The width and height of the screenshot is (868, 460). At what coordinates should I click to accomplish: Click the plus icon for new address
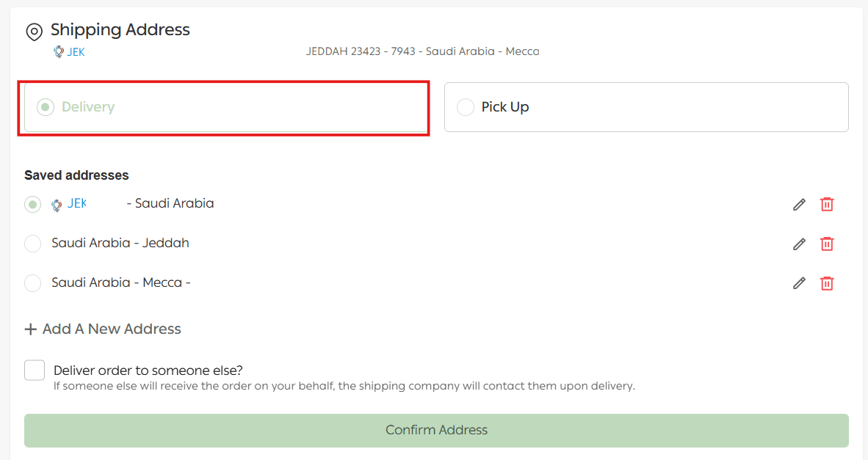(x=30, y=329)
